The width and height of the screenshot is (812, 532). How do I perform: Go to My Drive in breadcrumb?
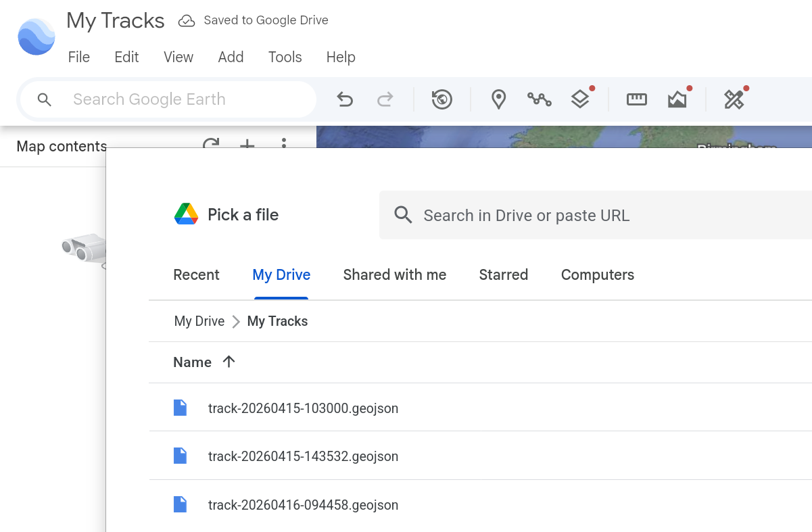[199, 321]
